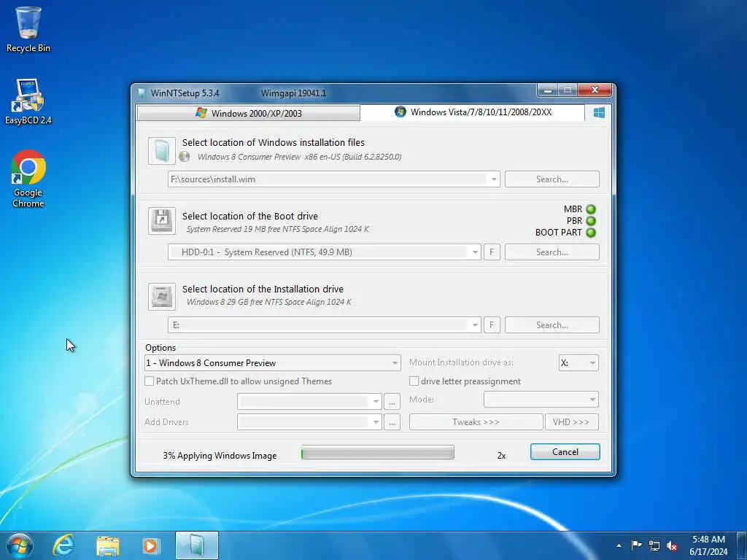The height and width of the screenshot is (560, 747).
Task: Click the Boot drive floppy icon
Action: tap(161, 221)
